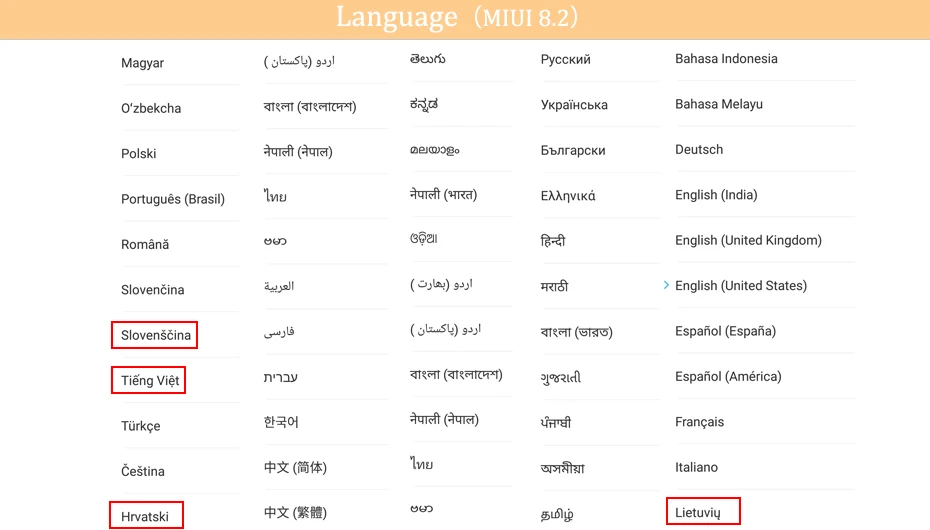Select the Ελληνικά language entry
930x530 pixels.
point(568,196)
